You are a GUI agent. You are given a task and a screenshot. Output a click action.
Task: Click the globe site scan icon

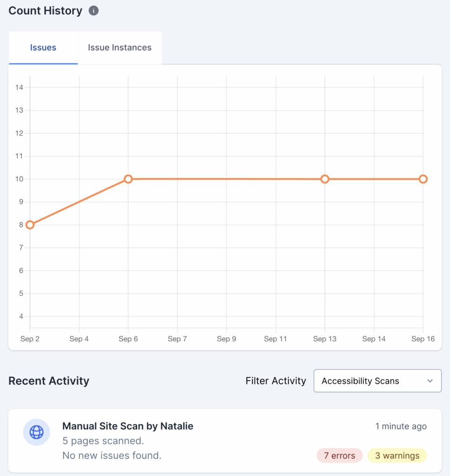click(36, 432)
